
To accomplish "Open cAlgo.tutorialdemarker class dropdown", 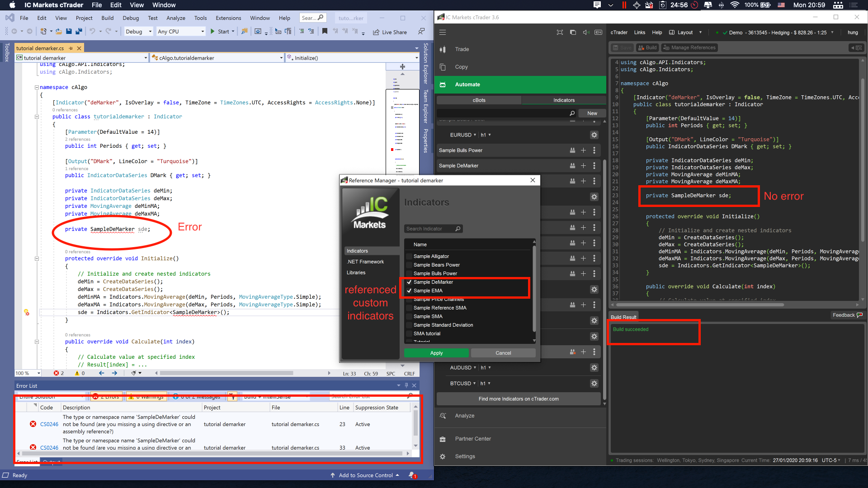I will (x=217, y=58).
